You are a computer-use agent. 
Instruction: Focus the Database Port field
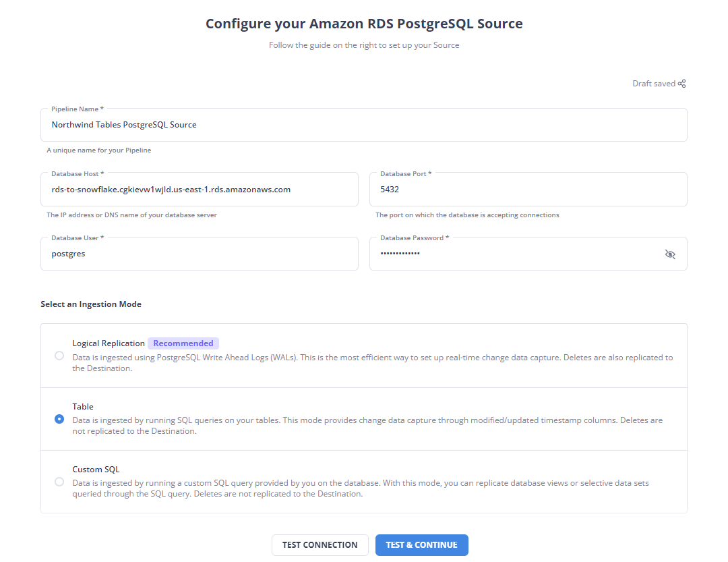click(x=528, y=189)
